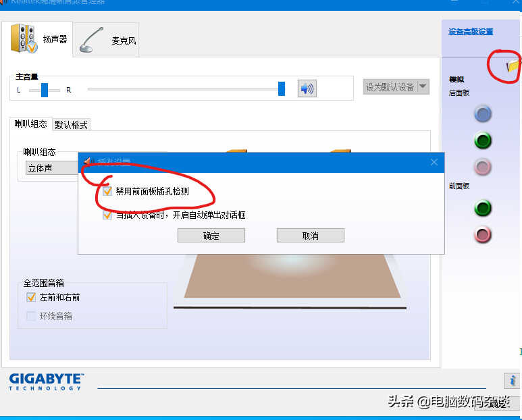Click the speakers tab icon
The height and width of the screenshot is (420, 522).
click(x=24, y=38)
